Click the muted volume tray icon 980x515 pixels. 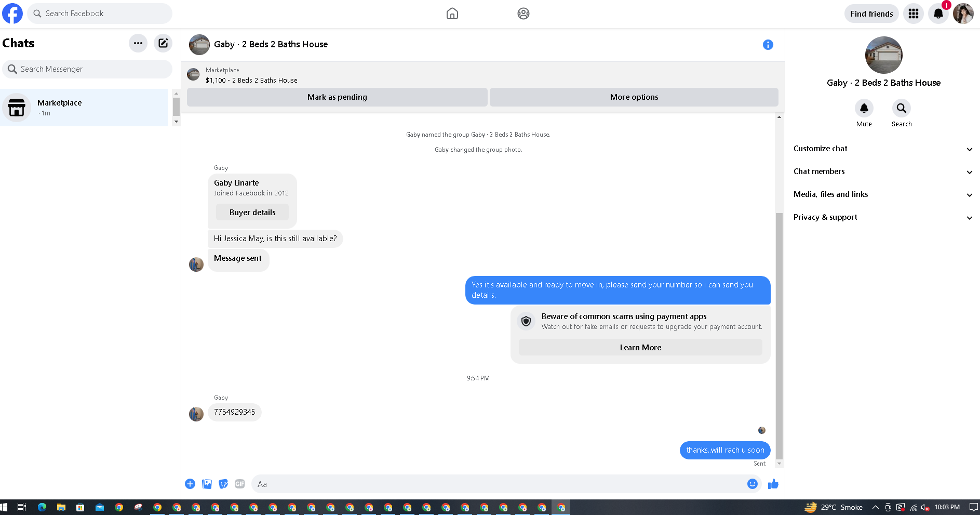(x=925, y=507)
